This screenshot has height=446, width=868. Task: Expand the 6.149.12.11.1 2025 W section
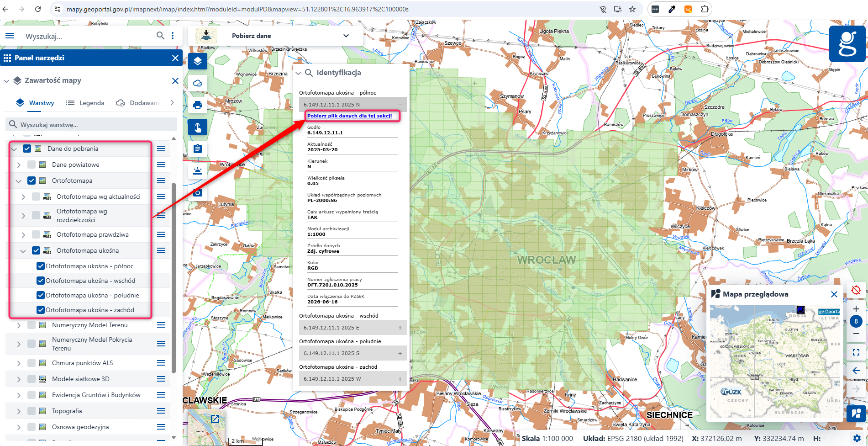pyautogui.click(x=353, y=379)
